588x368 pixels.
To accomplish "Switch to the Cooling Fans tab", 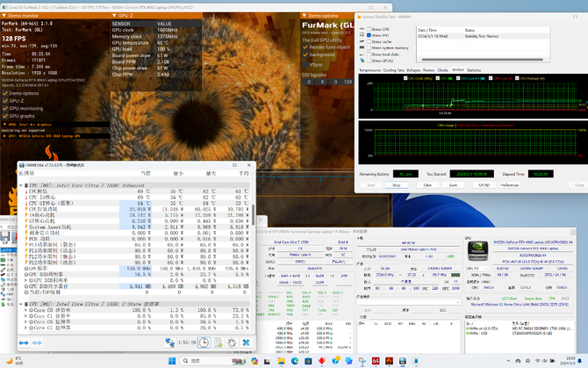I will tap(394, 70).
